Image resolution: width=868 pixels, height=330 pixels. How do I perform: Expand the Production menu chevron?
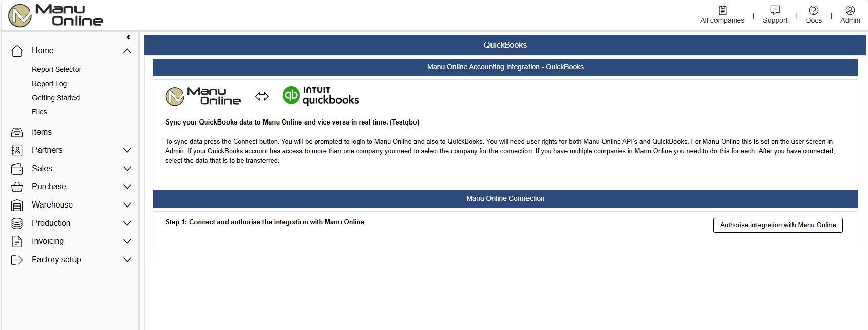[127, 223]
